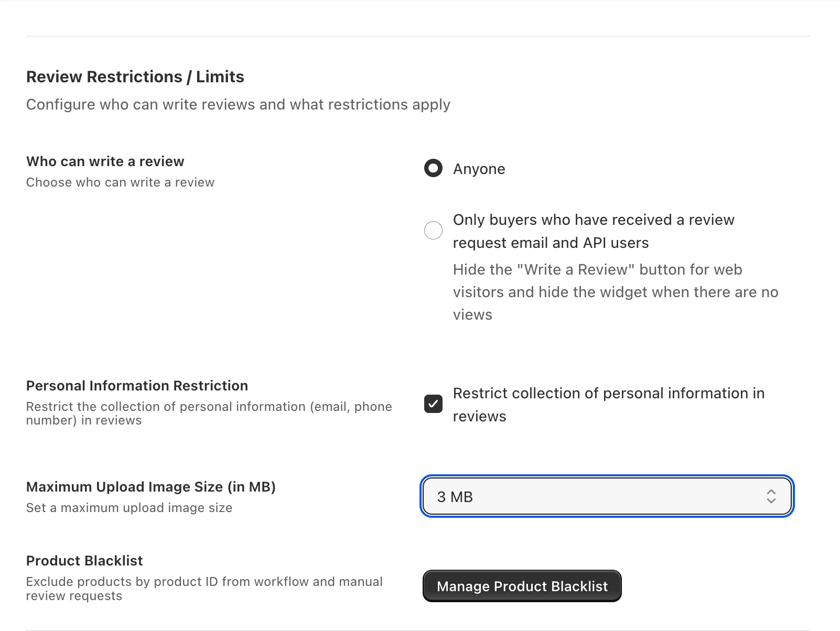The width and height of the screenshot is (840, 631).
Task: Increase upload size using the up chevron
Action: tap(771, 492)
